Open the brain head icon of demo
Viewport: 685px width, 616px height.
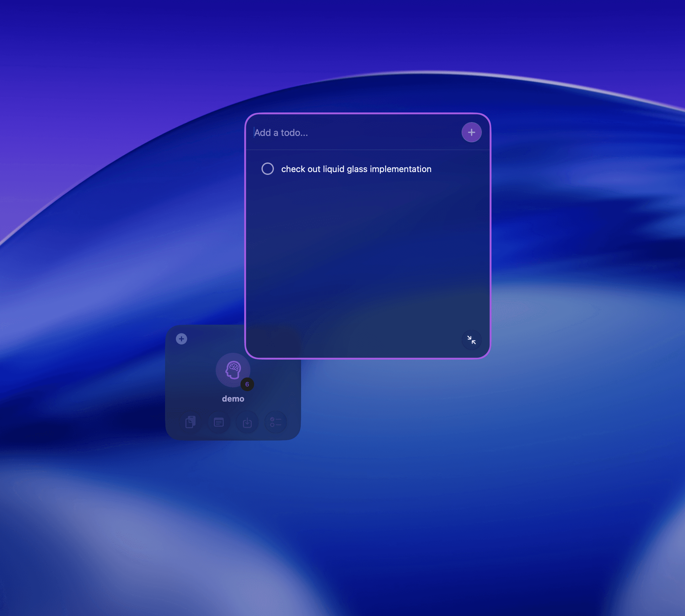pos(233,369)
